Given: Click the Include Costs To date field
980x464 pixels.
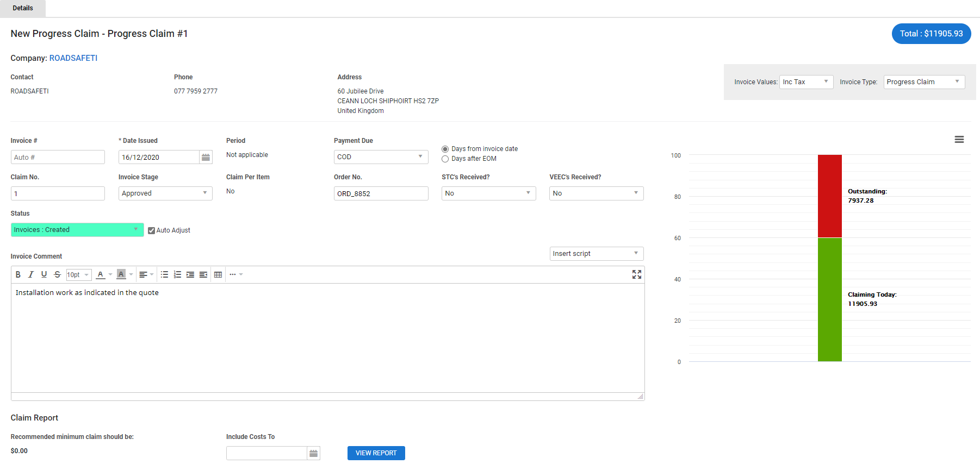Looking at the screenshot, I should pyautogui.click(x=266, y=453).
